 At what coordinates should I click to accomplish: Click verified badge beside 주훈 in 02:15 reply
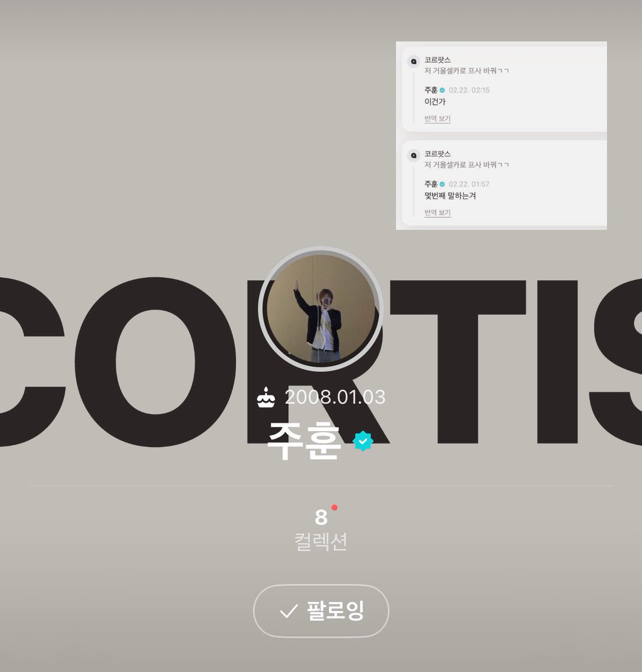443,90
